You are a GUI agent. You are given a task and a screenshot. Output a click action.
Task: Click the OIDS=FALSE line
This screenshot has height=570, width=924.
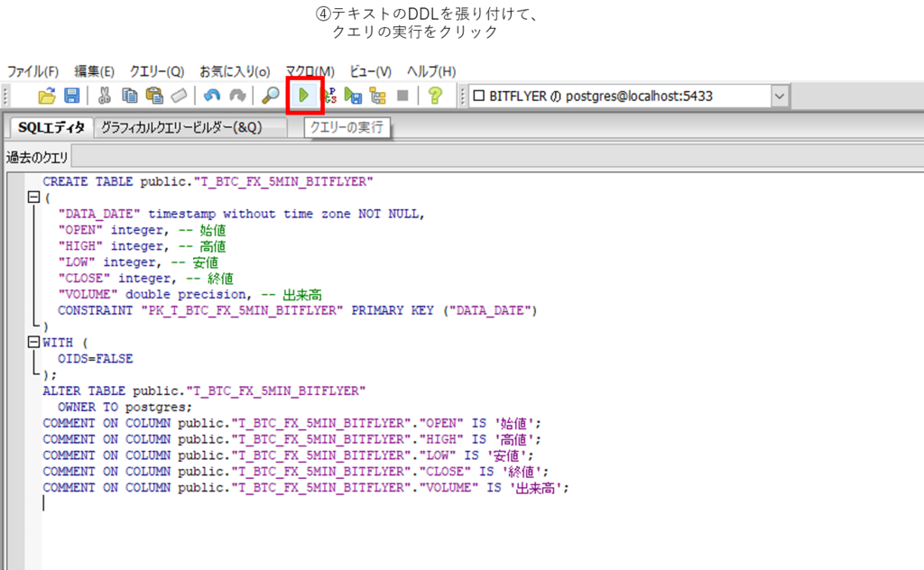coord(96,359)
